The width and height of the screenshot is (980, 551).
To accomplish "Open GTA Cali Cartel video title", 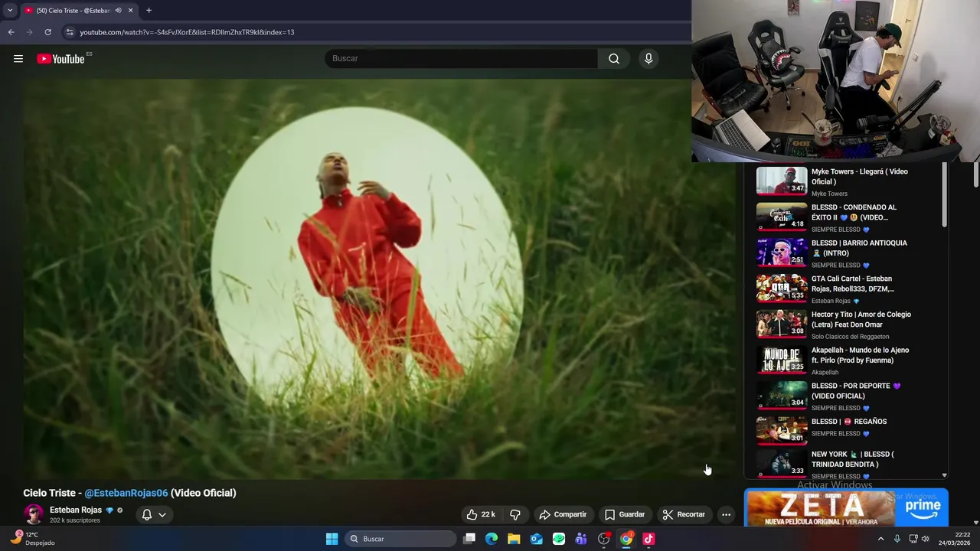I will 853,284.
